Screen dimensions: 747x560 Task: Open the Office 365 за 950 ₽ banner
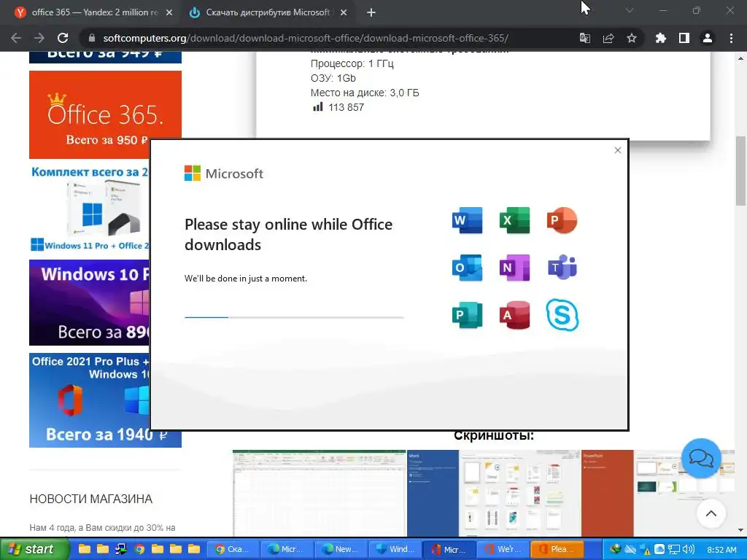pyautogui.click(x=105, y=114)
